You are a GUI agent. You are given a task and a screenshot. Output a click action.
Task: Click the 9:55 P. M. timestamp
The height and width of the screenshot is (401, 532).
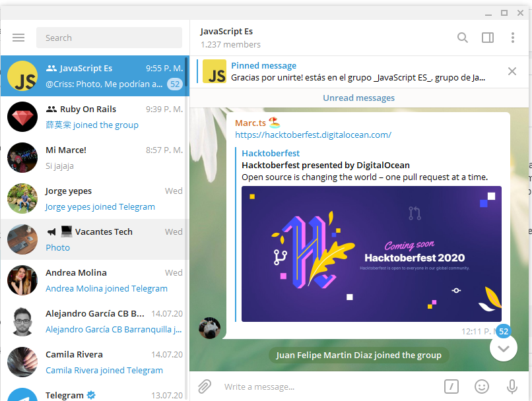point(164,68)
